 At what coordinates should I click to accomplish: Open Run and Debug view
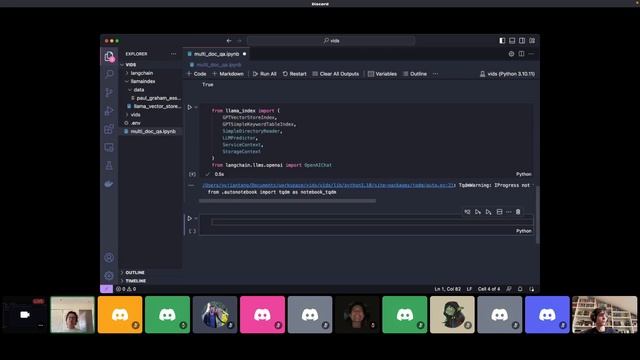click(x=109, y=111)
